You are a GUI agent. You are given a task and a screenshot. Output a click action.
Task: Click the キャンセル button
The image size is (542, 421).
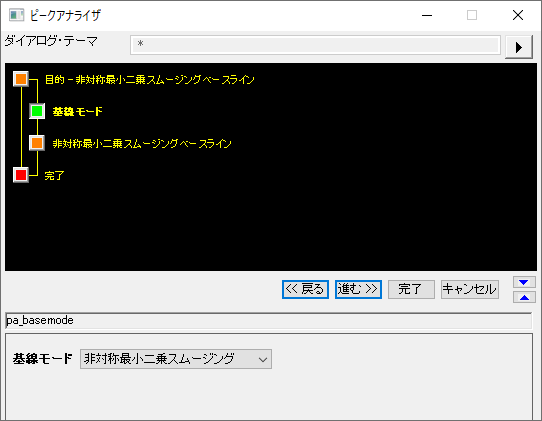(470, 289)
